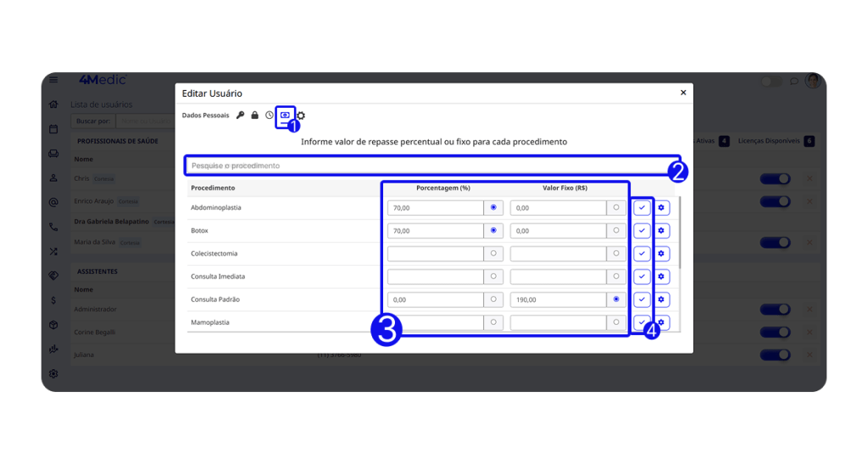Open the @ email icon in sidebar

(53, 202)
